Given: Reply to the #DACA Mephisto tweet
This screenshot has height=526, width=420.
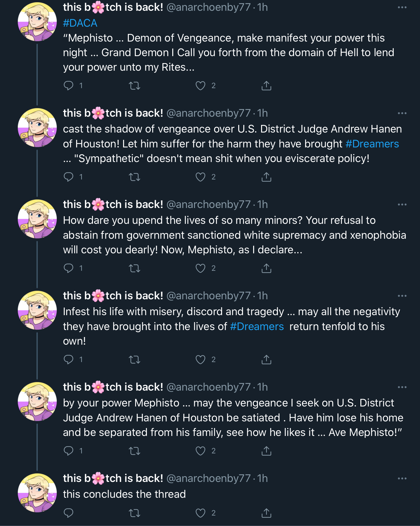Looking at the screenshot, I should click(x=69, y=86).
